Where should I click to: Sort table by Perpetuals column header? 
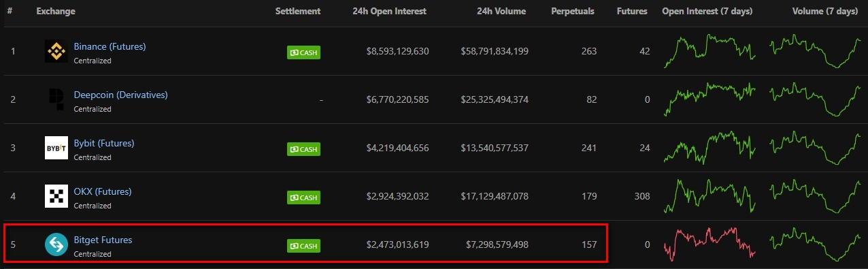572,12
